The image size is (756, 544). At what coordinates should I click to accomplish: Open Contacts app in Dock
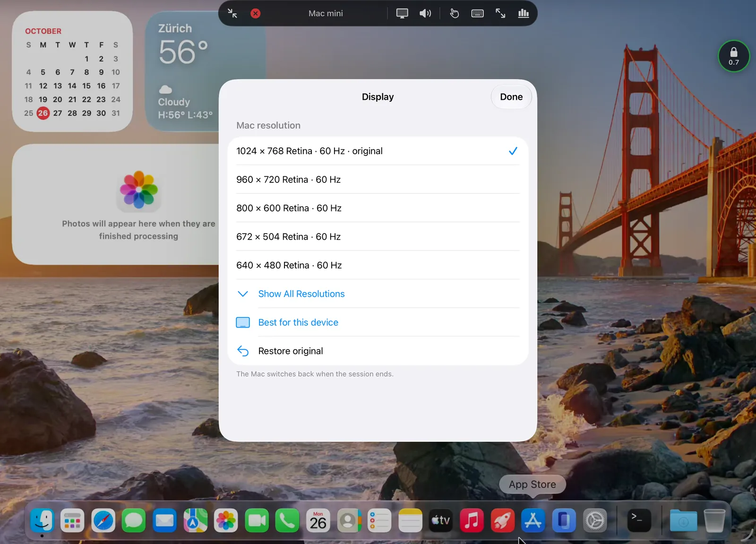(349, 520)
